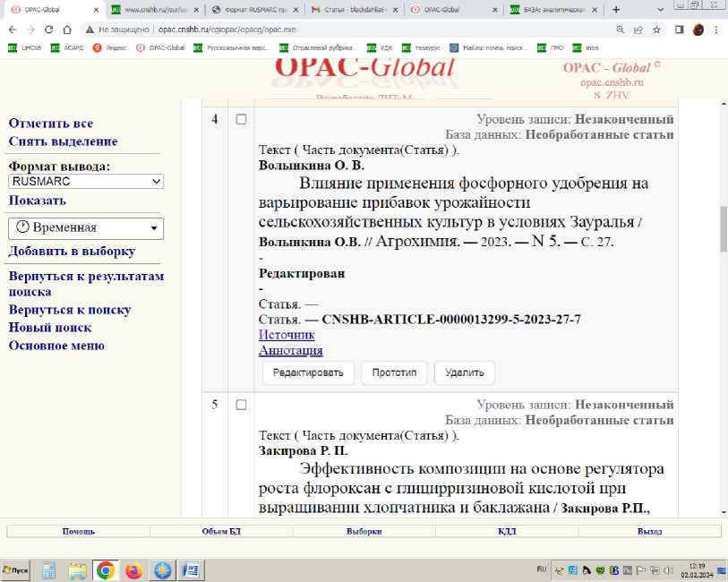The width and height of the screenshot is (728, 582).
Task: Open Firefox from the taskbar
Action: coord(133,570)
